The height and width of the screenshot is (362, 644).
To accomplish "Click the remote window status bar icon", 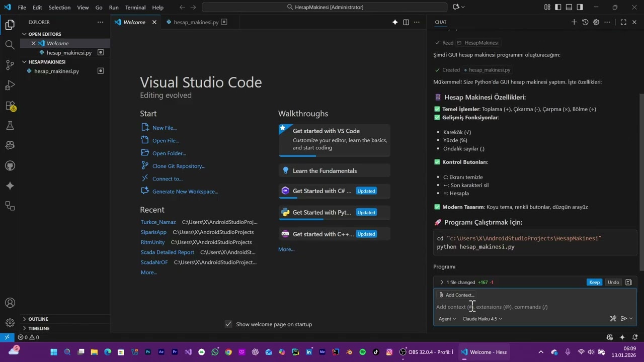I will [x=7, y=337].
